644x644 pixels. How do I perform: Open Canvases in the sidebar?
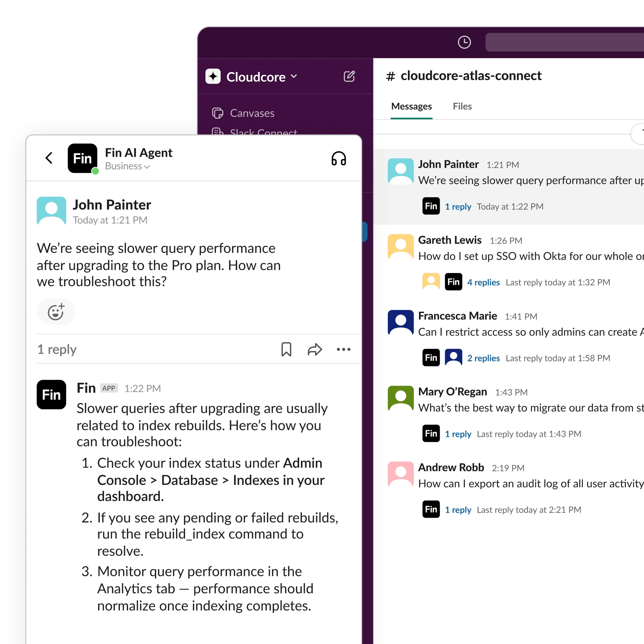(x=252, y=113)
